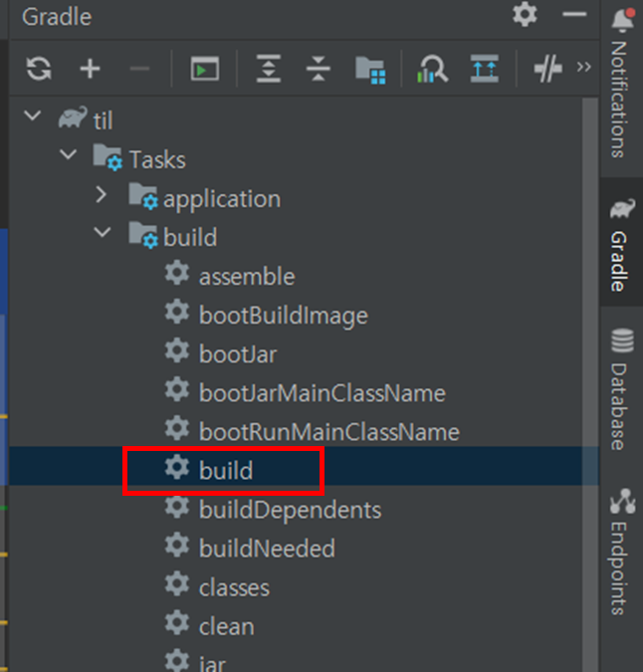Toggle the show dependencies toolbar icon
The height and width of the screenshot is (672, 643).
pos(484,69)
